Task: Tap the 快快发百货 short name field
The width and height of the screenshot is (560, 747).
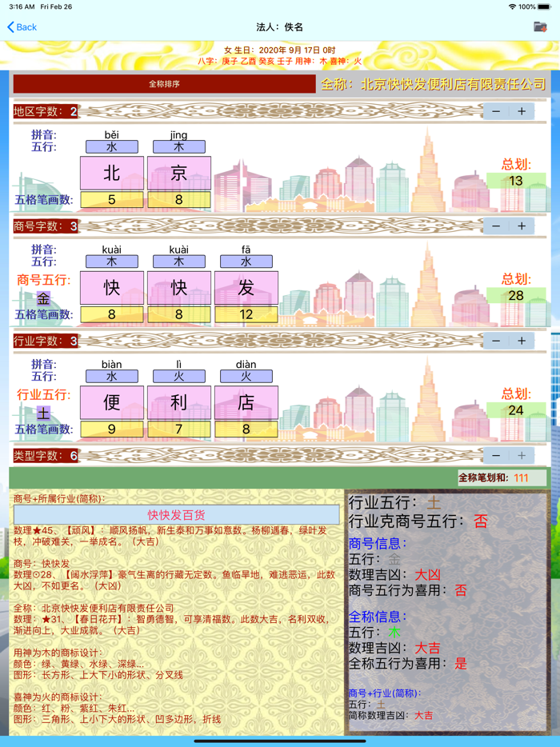Action: (x=176, y=515)
